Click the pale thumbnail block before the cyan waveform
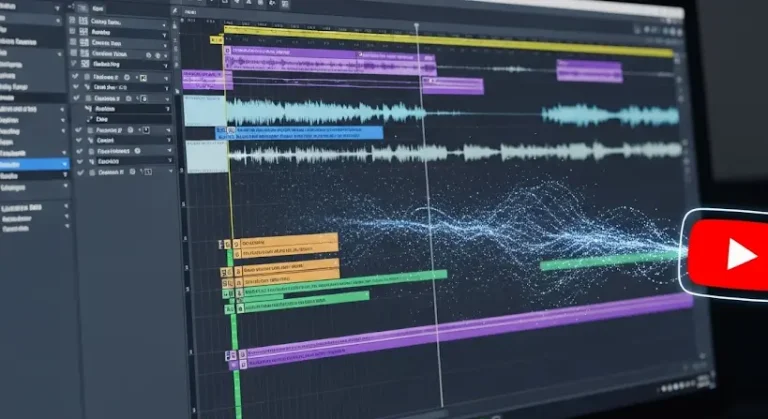768x419 pixels. point(205,111)
